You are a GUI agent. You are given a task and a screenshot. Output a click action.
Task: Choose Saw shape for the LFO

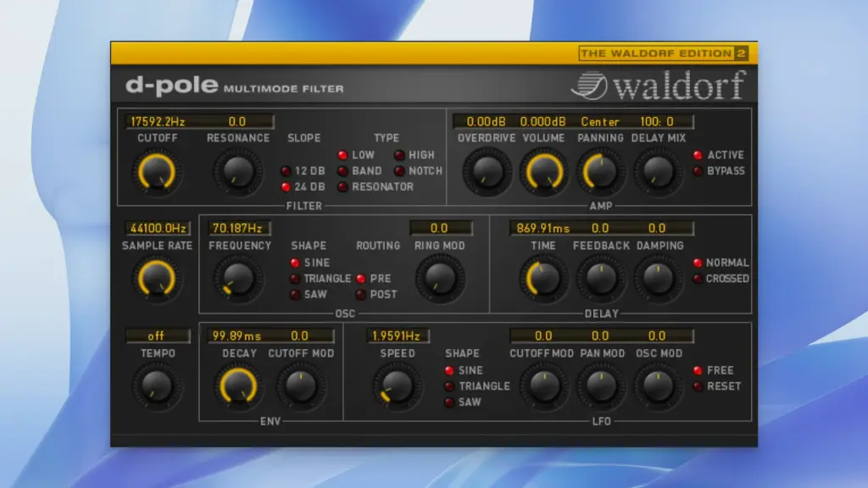point(450,402)
